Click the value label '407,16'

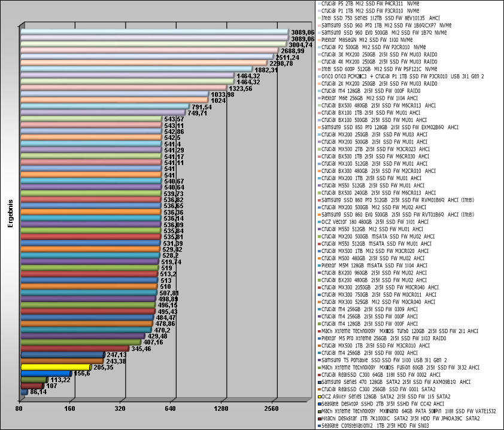click(x=153, y=342)
